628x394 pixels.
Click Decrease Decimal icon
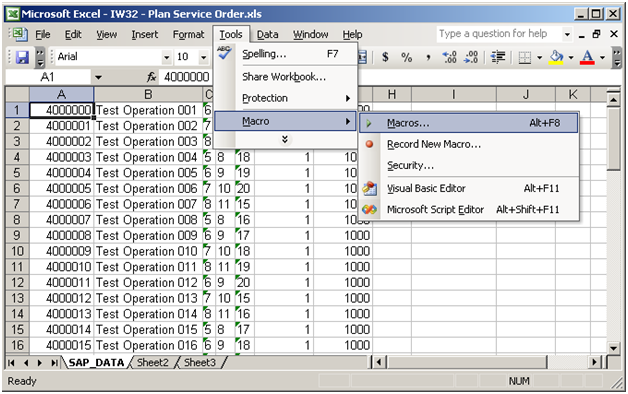pos(471,57)
